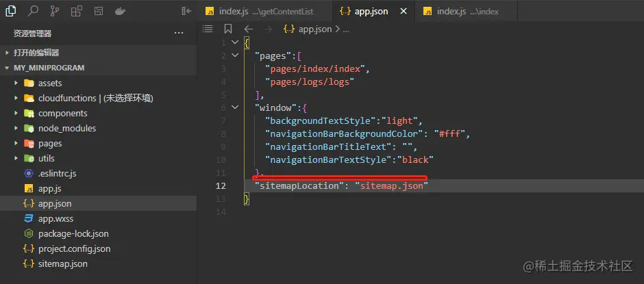The width and height of the screenshot is (644, 284).
Task: Click the "navigationBarBackgroundColor" key
Action: point(345,134)
